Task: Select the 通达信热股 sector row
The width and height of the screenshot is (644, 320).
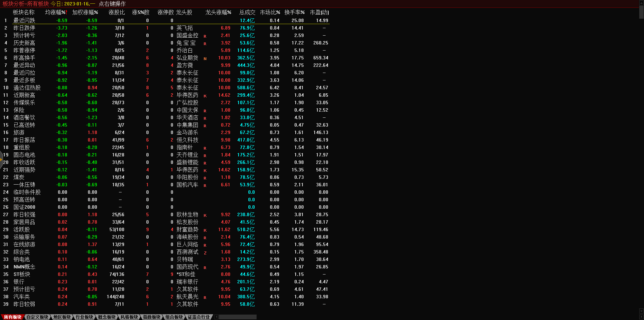Action: pyautogui.click(x=27, y=88)
